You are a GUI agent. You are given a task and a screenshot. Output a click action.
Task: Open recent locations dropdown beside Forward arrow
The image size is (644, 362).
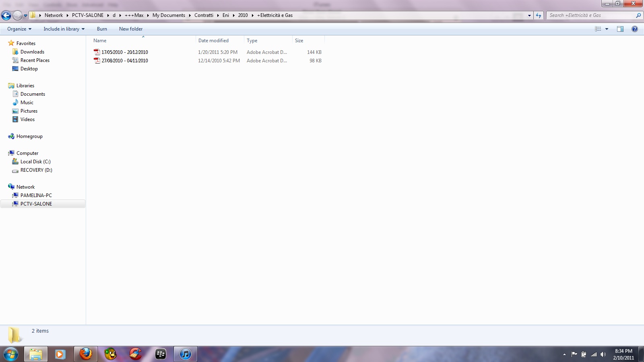25,16
